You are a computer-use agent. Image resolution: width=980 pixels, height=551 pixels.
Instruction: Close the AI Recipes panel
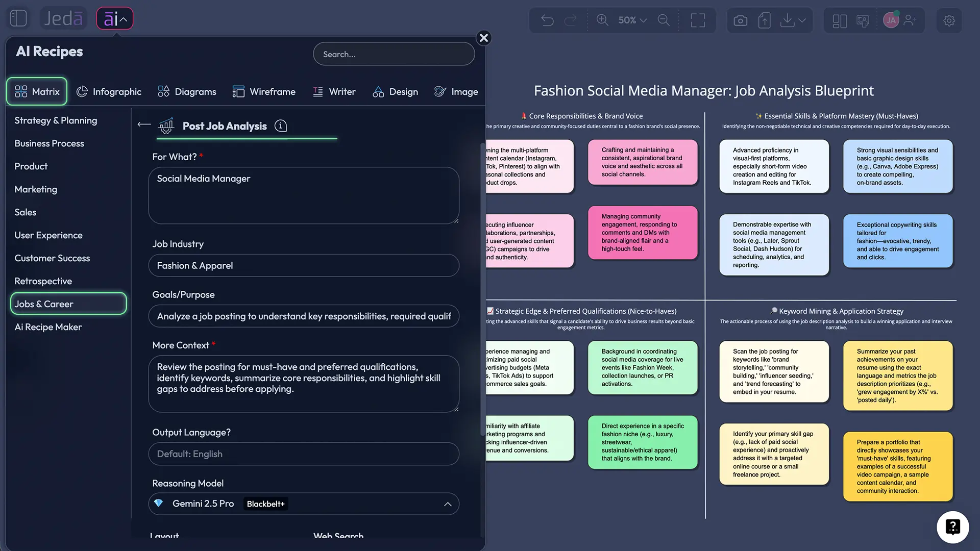point(484,38)
